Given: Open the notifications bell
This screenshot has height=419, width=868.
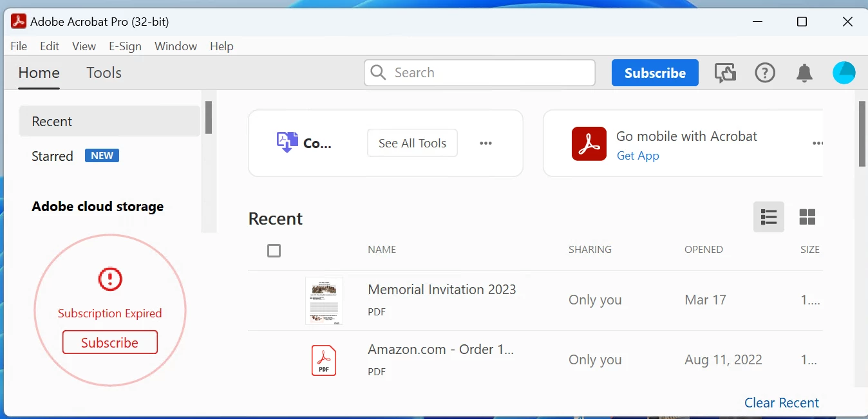Looking at the screenshot, I should [x=804, y=73].
